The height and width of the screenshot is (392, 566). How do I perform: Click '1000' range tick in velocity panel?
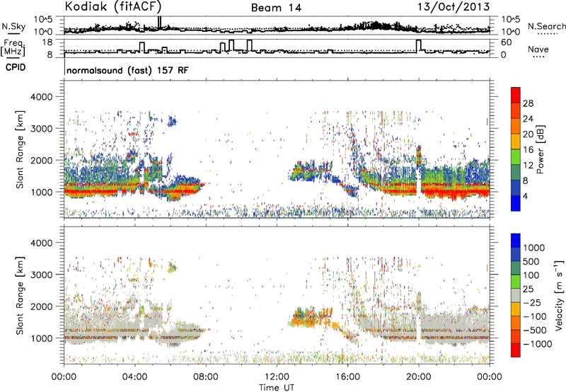(x=41, y=338)
